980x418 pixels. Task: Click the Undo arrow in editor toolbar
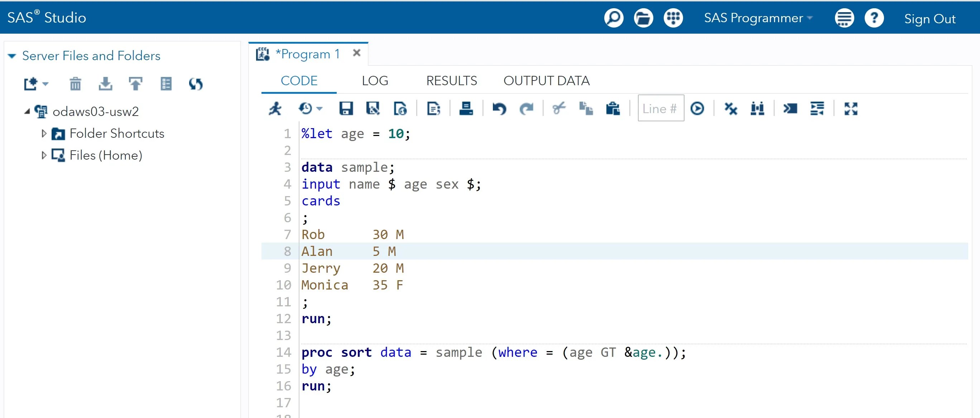coord(499,109)
